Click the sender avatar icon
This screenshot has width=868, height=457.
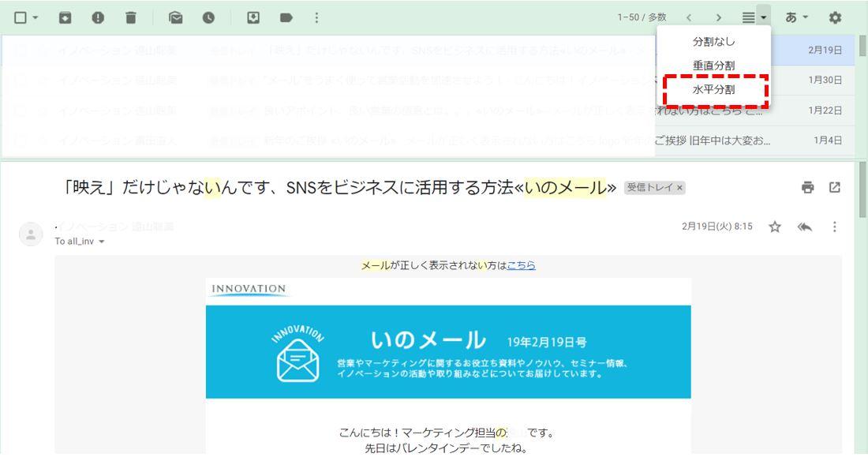(x=31, y=234)
